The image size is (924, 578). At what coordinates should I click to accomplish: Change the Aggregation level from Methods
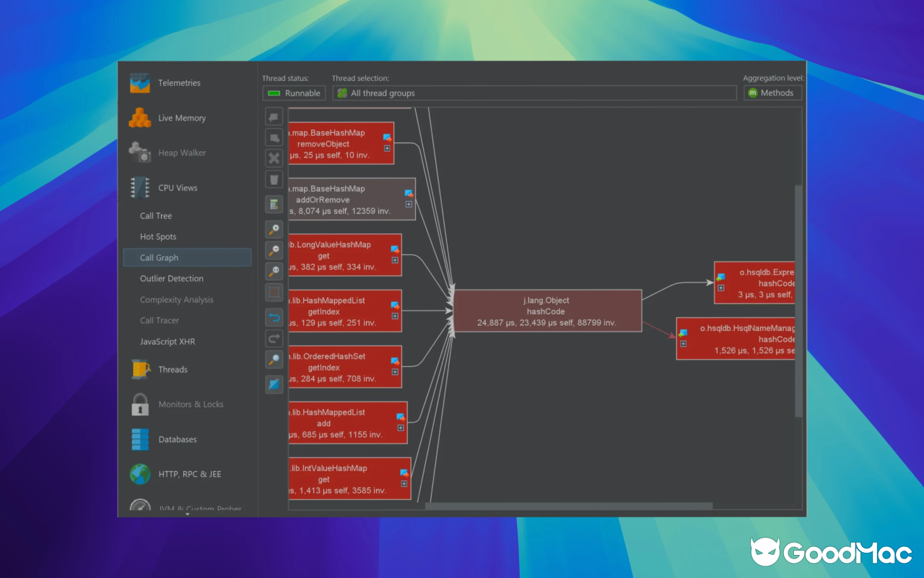point(772,92)
